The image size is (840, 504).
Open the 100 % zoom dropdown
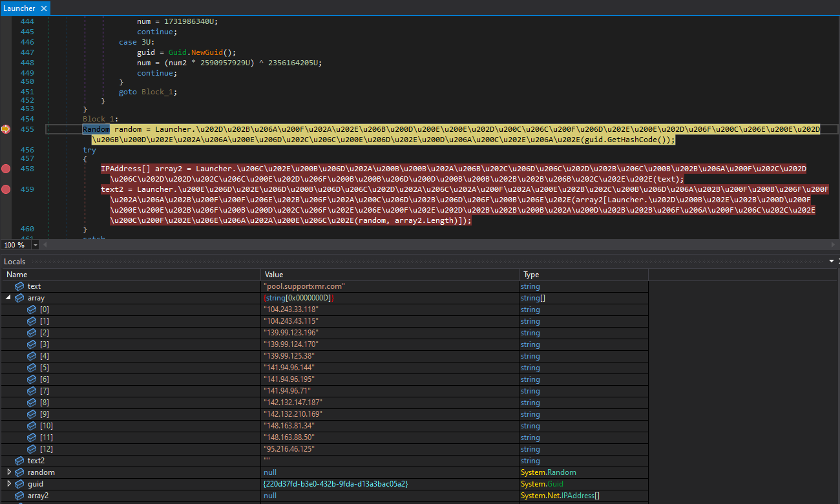(x=35, y=245)
